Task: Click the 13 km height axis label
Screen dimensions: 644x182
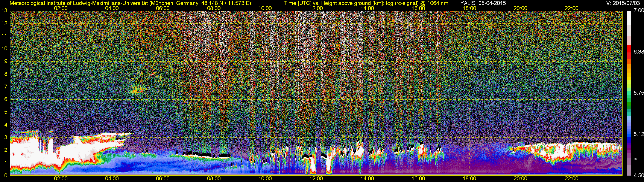Action: pyautogui.click(x=5, y=10)
